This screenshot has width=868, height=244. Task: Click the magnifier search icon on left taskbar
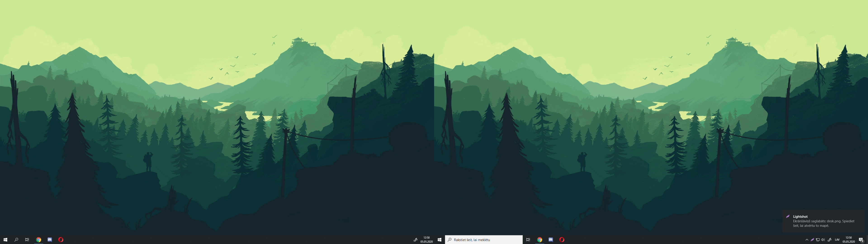pos(16,240)
